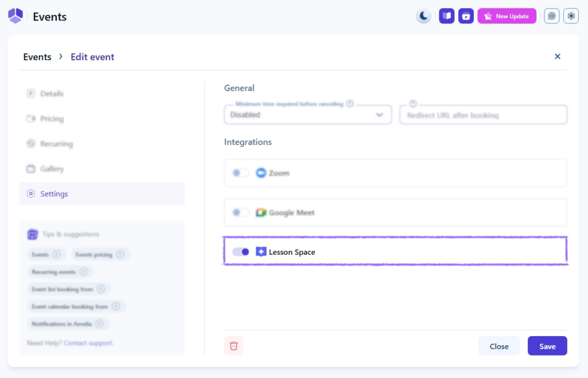
Task: Click the Save button
Action: pyautogui.click(x=547, y=346)
